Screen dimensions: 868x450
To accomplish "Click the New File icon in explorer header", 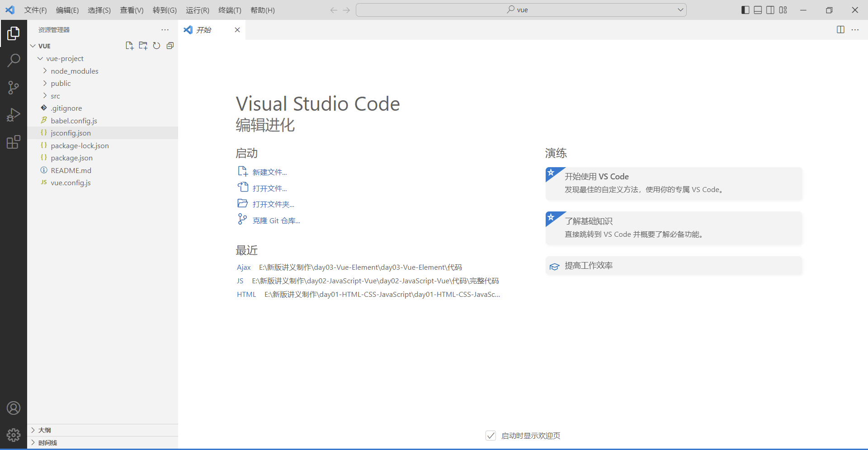I will coord(129,46).
